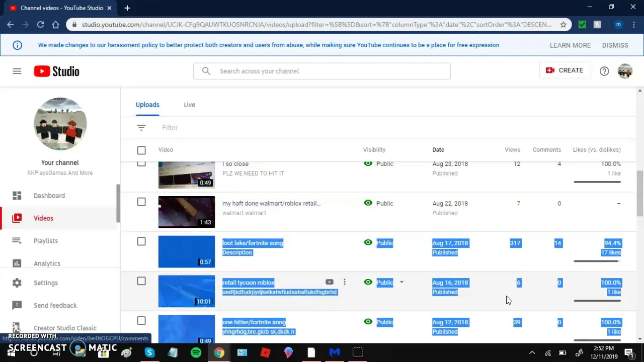Click the YouTube Studio logo
644x362 pixels.
point(56,71)
